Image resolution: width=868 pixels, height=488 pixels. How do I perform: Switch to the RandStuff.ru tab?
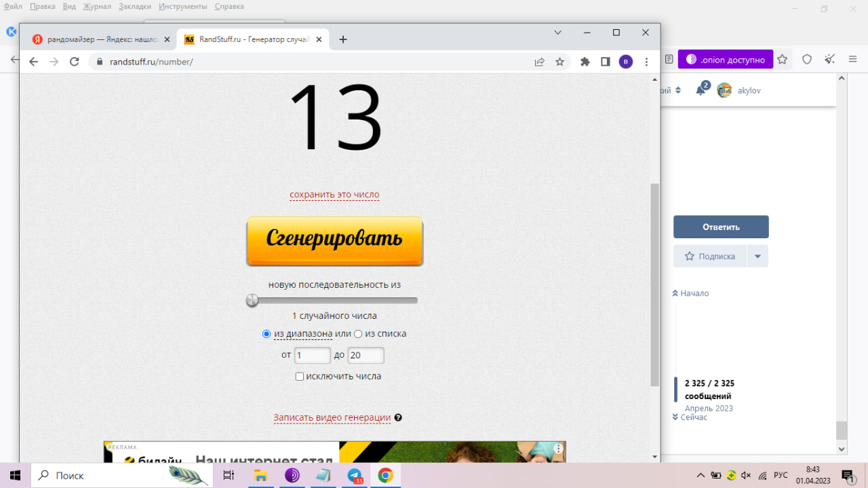coord(252,39)
